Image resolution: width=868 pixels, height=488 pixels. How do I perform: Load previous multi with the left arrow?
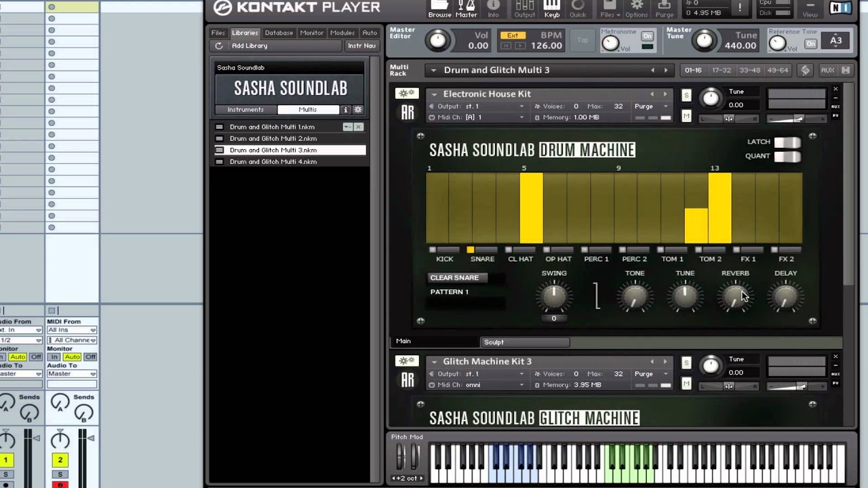653,70
